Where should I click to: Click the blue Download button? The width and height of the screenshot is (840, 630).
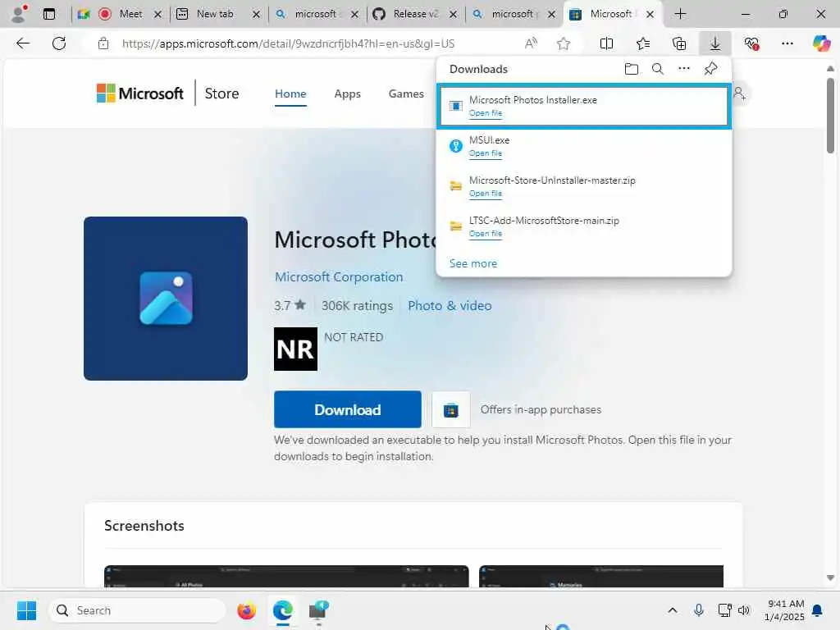coord(348,410)
